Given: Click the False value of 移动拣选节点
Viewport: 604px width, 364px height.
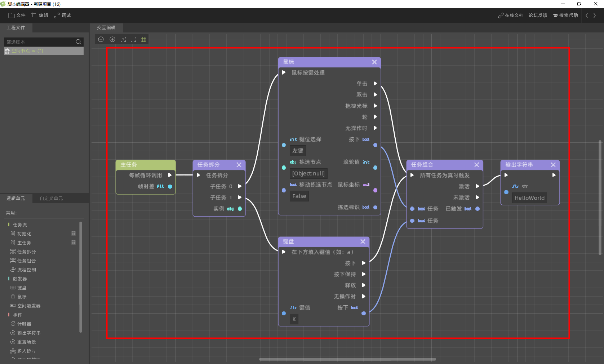Looking at the screenshot, I should click(299, 196).
